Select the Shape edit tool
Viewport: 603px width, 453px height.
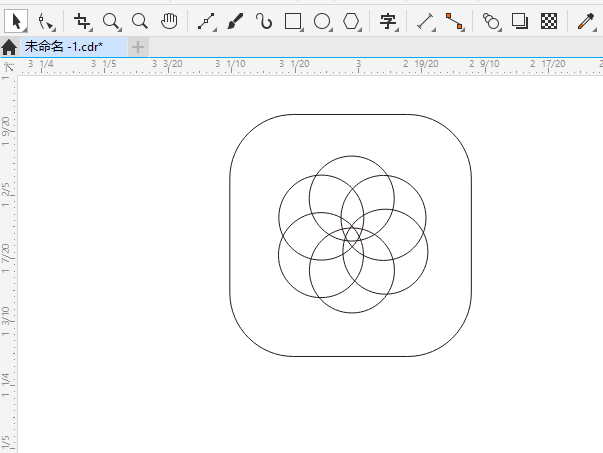point(46,22)
